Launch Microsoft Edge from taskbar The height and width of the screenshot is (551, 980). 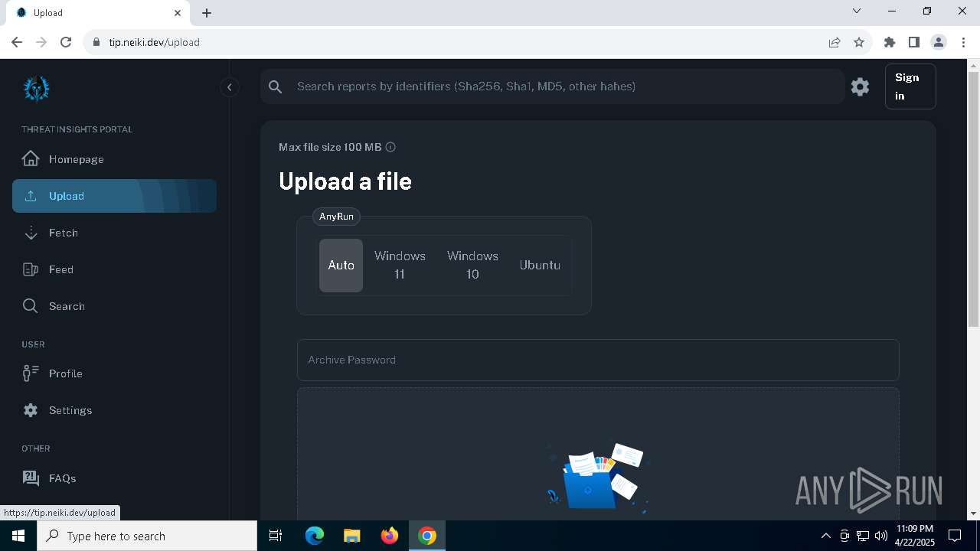click(315, 536)
